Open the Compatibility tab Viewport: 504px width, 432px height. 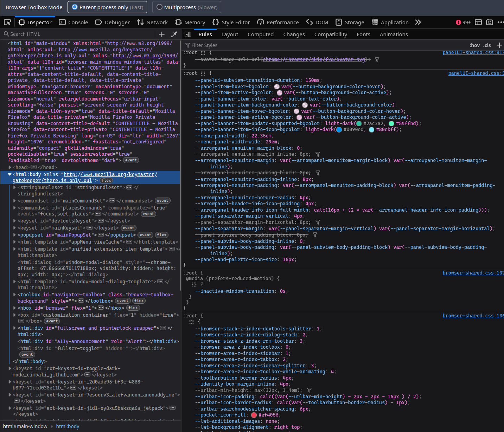[x=331, y=34]
